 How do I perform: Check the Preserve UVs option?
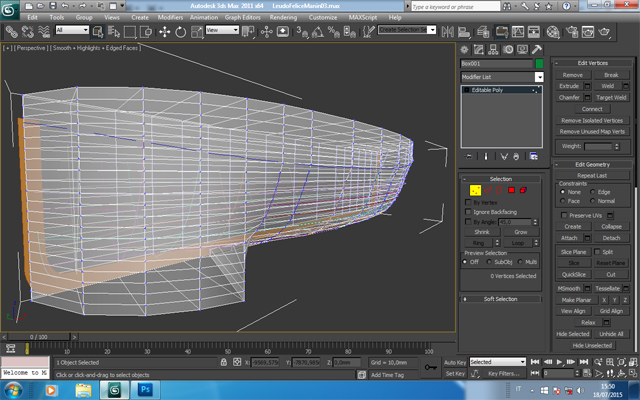[x=564, y=215]
